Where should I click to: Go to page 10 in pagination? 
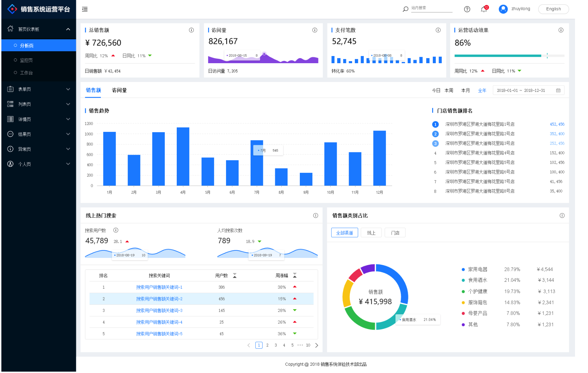pos(308,345)
